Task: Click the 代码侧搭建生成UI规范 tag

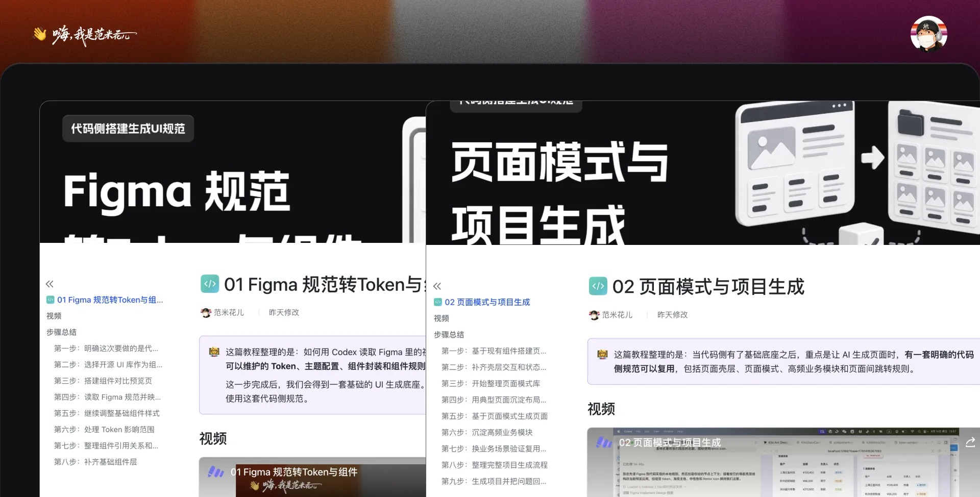Action: 128,129
